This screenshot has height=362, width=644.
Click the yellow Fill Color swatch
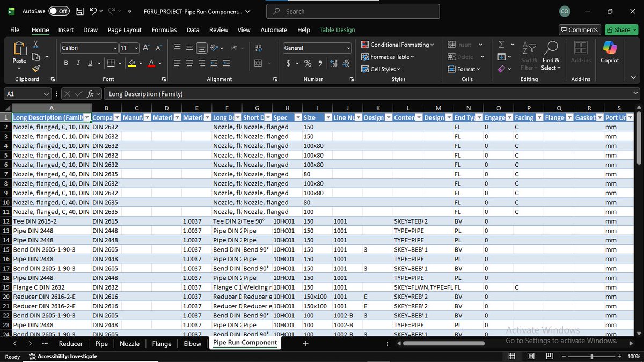click(132, 63)
